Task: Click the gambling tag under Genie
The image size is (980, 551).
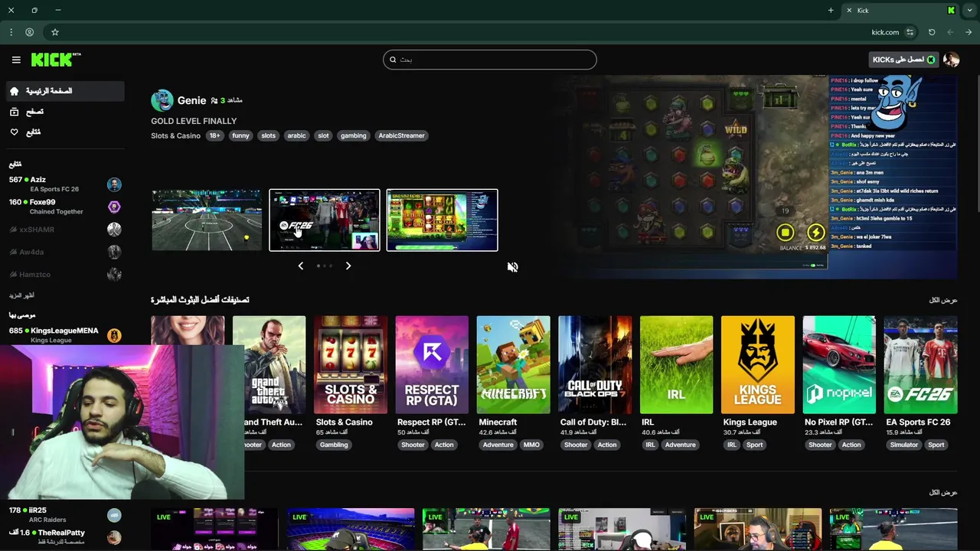Action: click(x=353, y=135)
